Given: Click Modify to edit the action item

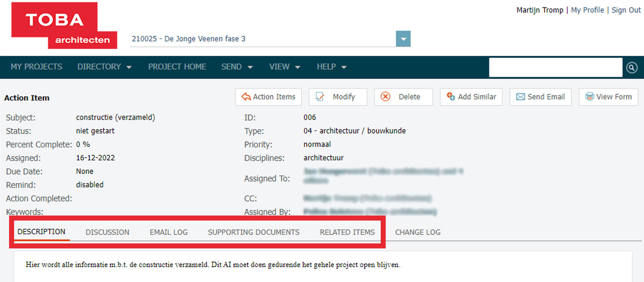Looking at the screenshot, I should coord(337,97).
